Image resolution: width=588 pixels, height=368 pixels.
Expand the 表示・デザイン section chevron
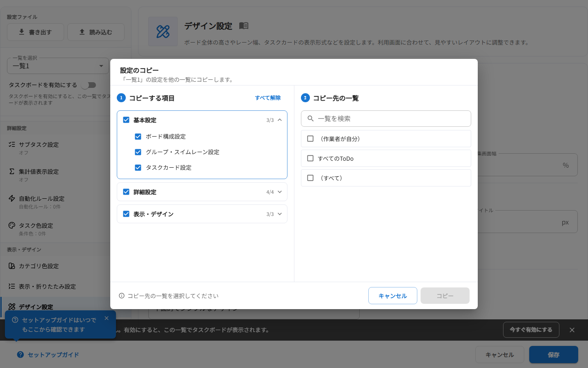[x=280, y=214]
